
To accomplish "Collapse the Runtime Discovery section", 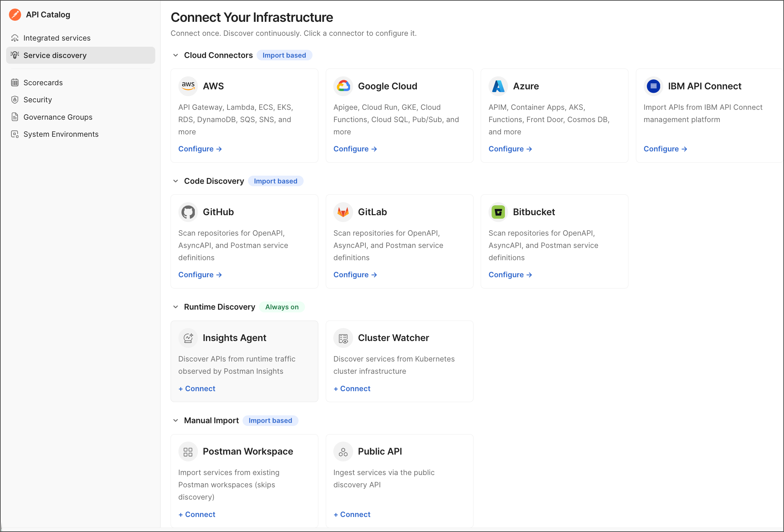I will coord(176,307).
